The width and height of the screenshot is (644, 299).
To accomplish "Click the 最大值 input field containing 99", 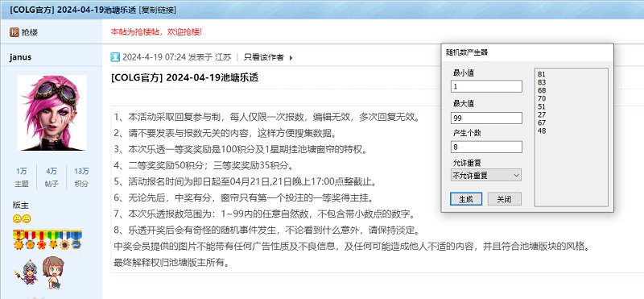I will click(486, 118).
